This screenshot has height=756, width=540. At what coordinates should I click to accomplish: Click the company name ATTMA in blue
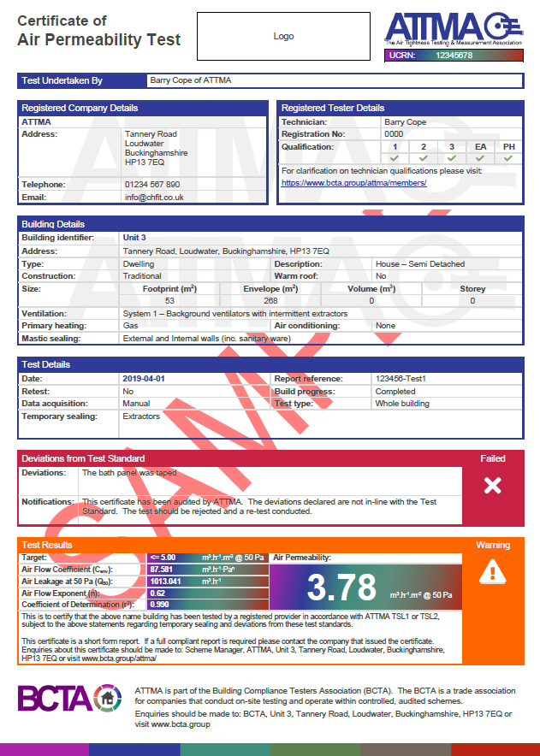click(x=36, y=122)
